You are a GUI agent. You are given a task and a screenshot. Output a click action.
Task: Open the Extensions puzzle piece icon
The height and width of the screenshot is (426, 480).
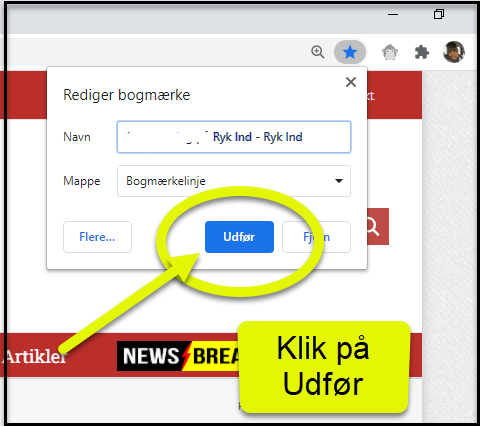(x=422, y=52)
